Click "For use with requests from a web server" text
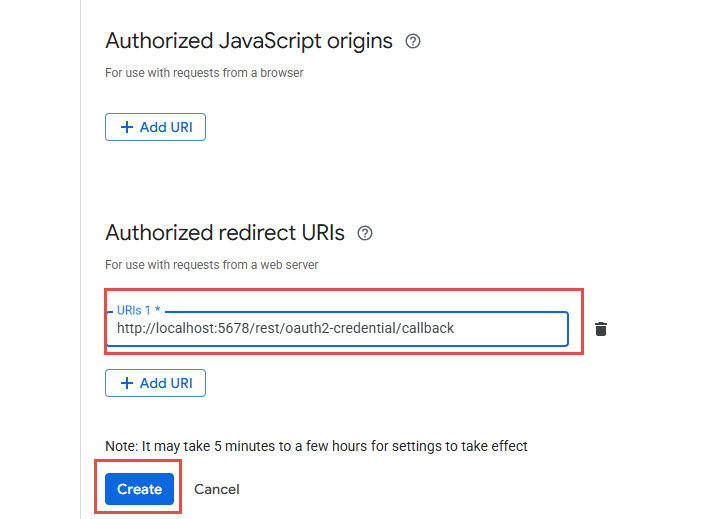This screenshot has width=716, height=519. 212,265
